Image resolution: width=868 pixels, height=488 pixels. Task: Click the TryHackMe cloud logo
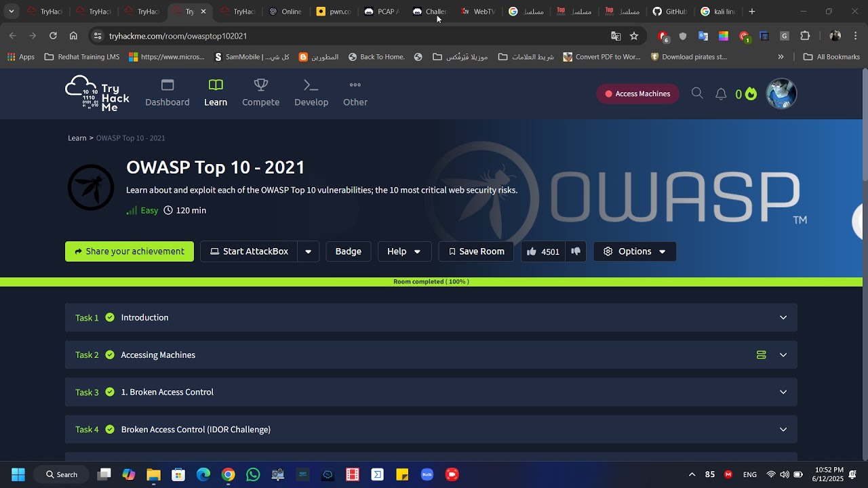point(97,94)
